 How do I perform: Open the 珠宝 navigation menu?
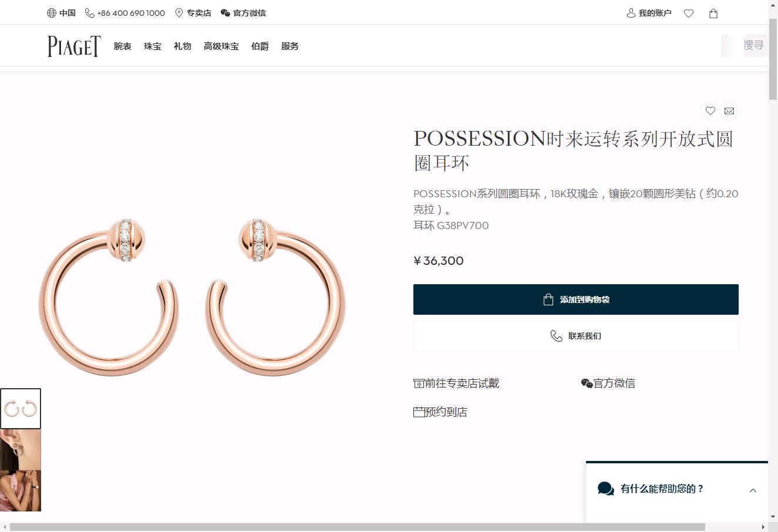coord(153,46)
